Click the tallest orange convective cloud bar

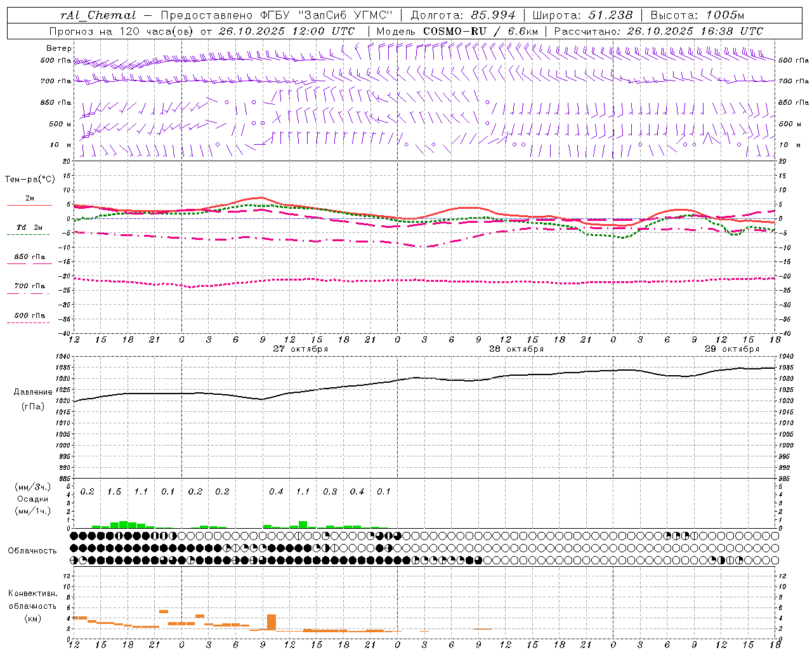click(272, 622)
